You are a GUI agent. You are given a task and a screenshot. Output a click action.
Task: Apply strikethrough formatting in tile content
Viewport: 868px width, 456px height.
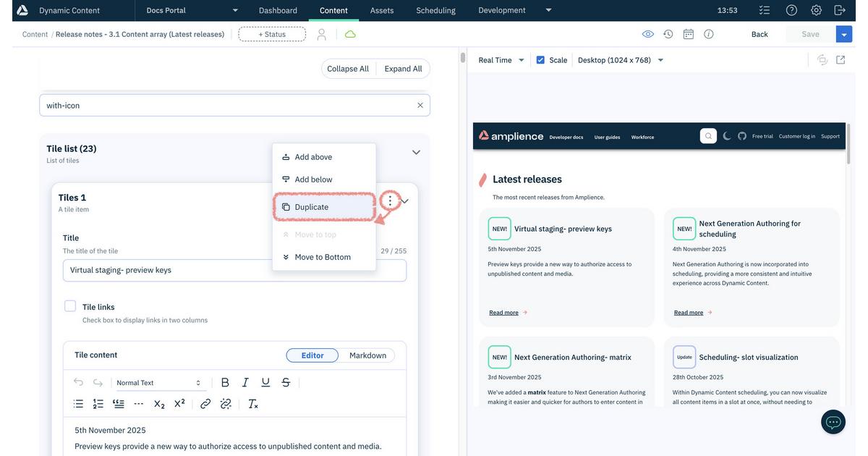pos(286,382)
